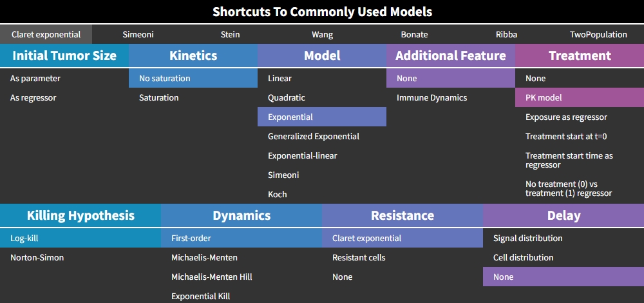Select the TwoPopulation shortcut
Screen dimensions: 644x303
coord(598,34)
